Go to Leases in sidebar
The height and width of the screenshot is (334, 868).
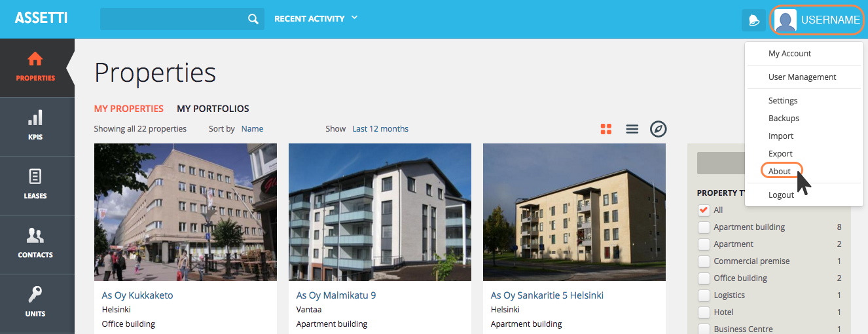click(x=35, y=185)
